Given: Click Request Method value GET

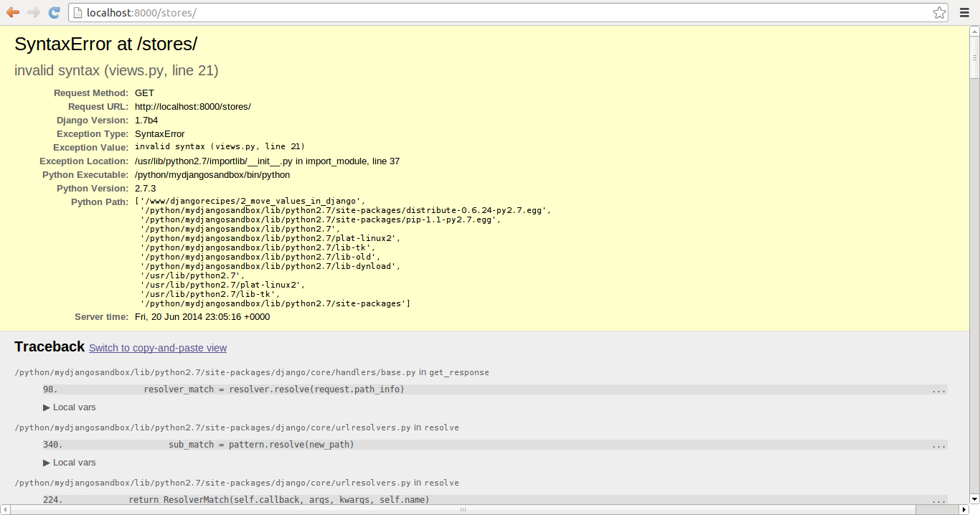Looking at the screenshot, I should [144, 93].
